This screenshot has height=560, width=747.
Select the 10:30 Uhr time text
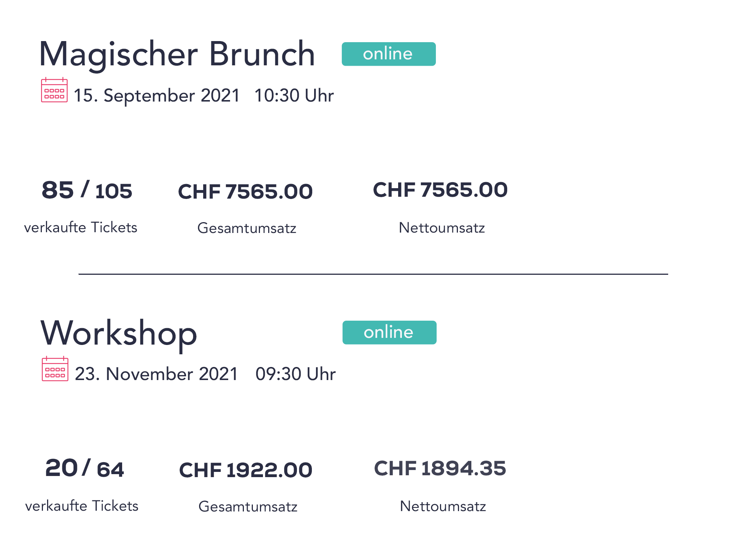click(x=294, y=96)
